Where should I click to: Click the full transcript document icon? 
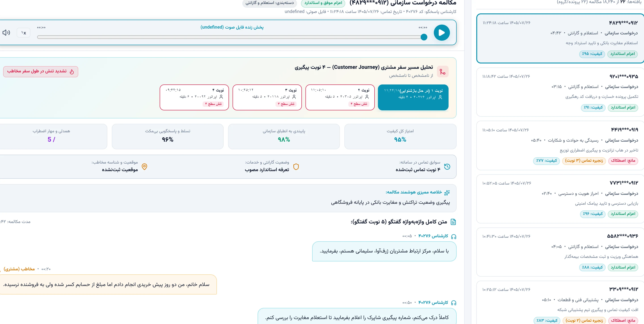[x=453, y=222]
